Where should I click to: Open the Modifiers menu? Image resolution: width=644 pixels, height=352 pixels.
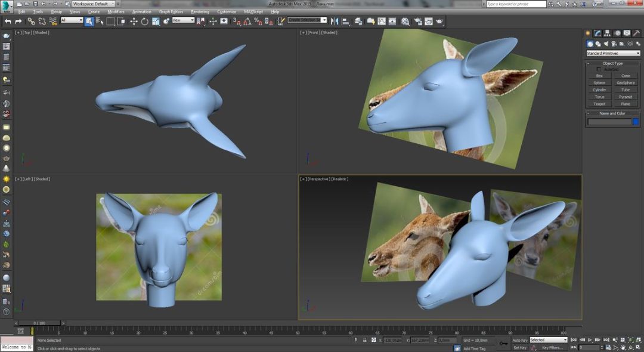pyautogui.click(x=116, y=11)
